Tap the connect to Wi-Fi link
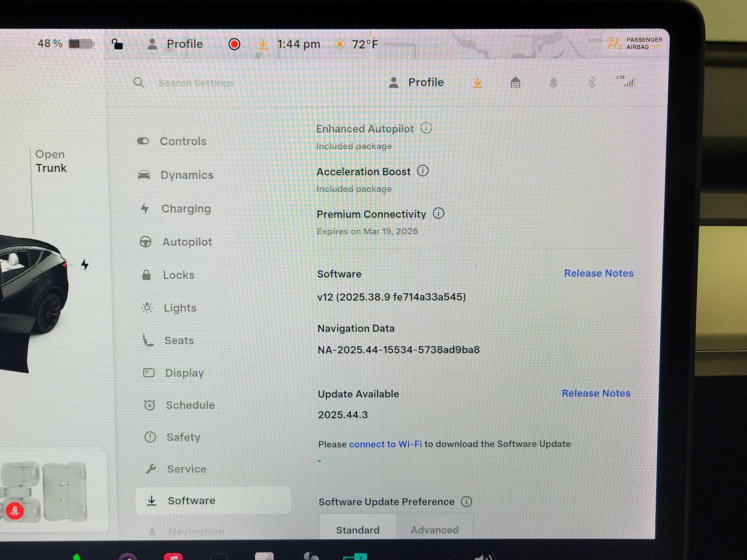Screen dimensions: 747x560 (x=385, y=444)
